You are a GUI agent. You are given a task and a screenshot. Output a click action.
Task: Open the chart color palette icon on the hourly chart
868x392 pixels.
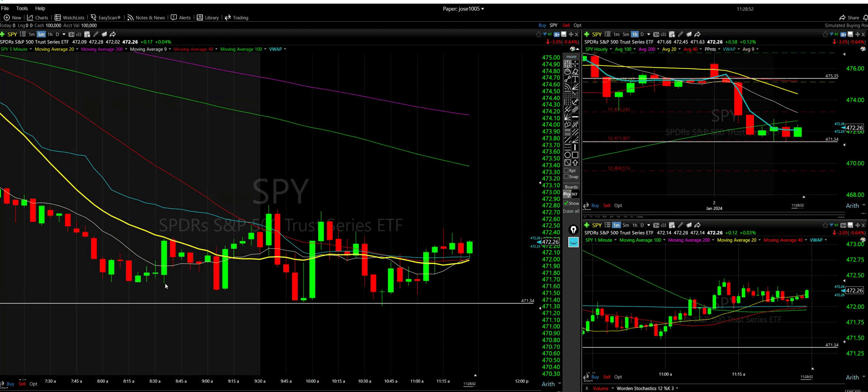pos(863,49)
